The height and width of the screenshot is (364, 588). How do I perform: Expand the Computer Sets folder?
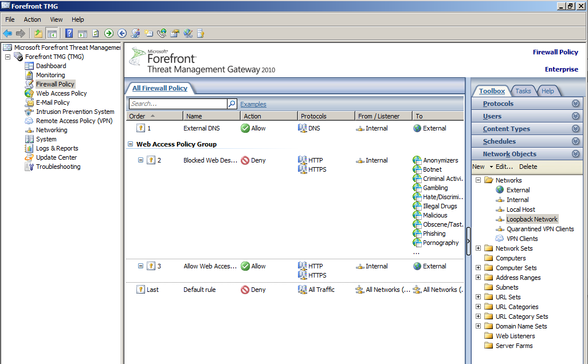click(x=478, y=268)
